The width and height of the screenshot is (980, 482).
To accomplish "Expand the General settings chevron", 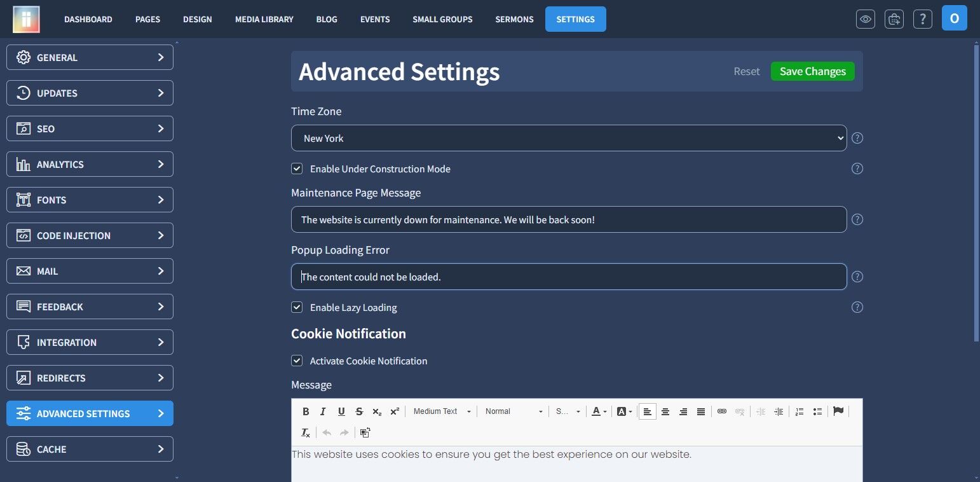I will 161,57.
